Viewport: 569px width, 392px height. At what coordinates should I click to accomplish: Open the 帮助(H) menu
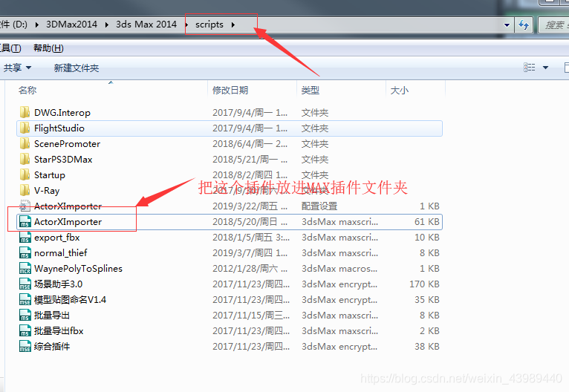click(48, 48)
